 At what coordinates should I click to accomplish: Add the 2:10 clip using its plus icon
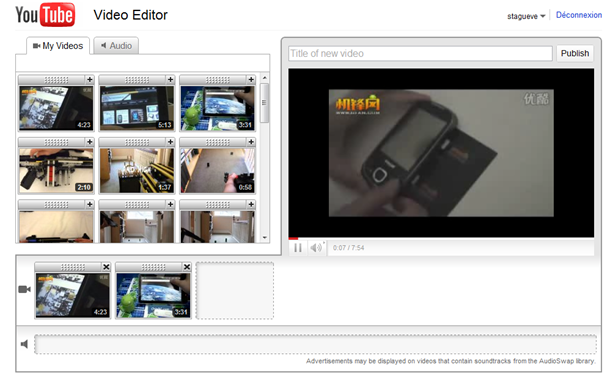coord(89,142)
